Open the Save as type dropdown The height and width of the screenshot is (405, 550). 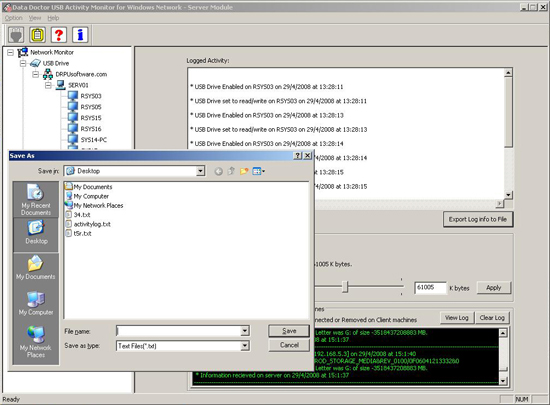[245, 346]
